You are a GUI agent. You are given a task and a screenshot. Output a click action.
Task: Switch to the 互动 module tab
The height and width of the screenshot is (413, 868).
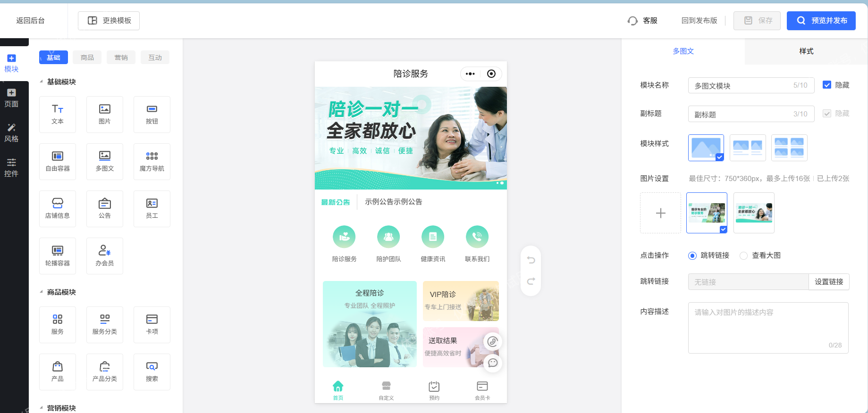click(x=155, y=58)
